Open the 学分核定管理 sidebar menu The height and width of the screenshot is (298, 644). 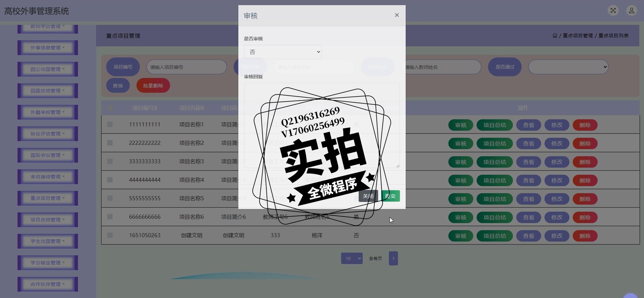tap(48, 263)
